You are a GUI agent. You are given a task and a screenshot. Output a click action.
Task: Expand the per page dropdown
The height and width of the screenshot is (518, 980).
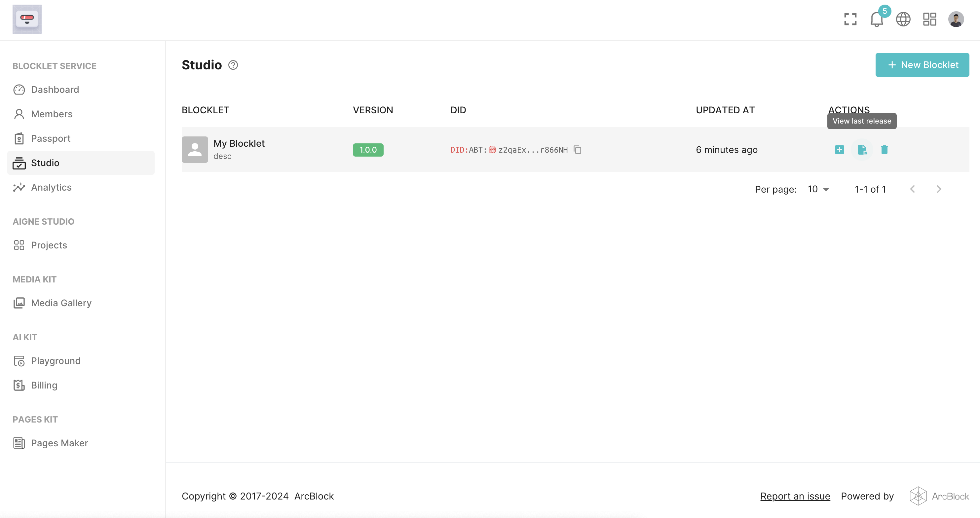point(818,189)
